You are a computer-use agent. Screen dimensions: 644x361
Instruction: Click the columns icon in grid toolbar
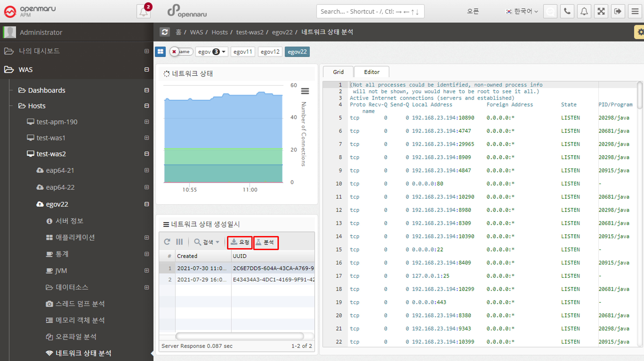(x=179, y=242)
